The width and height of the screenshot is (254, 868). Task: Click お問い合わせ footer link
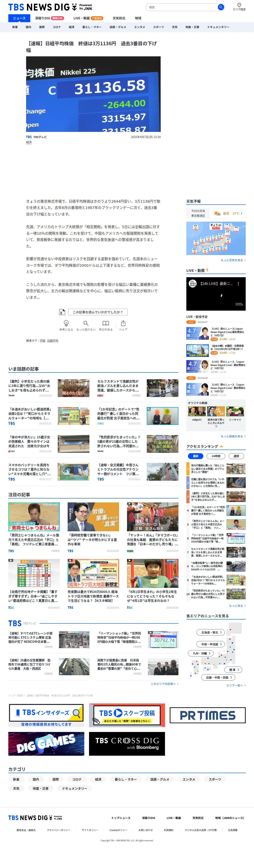pyautogui.click(x=145, y=830)
